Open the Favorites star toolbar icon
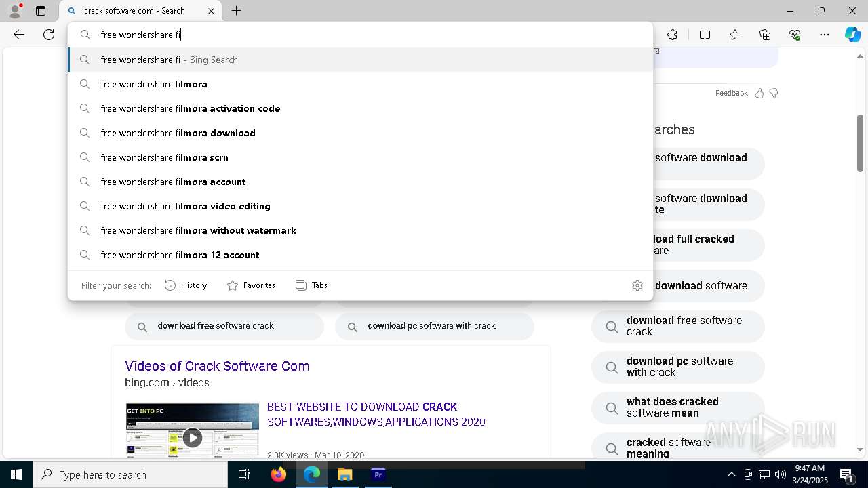The width and height of the screenshot is (868, 488). tap(735, 35)
